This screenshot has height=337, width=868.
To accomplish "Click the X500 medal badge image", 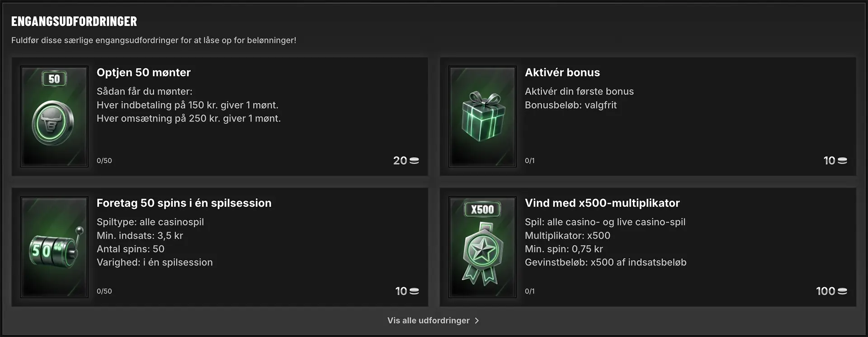I will [482, 247].
